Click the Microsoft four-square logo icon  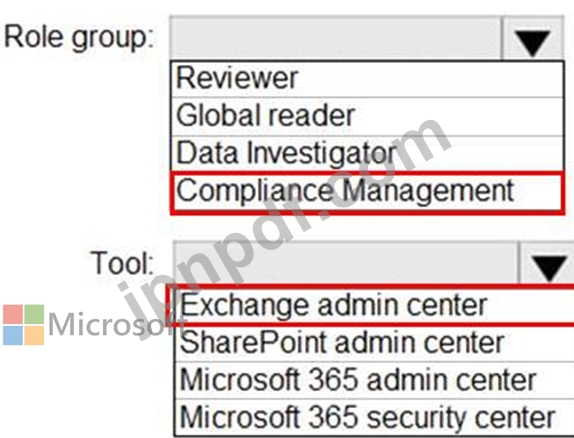(23, 325)
